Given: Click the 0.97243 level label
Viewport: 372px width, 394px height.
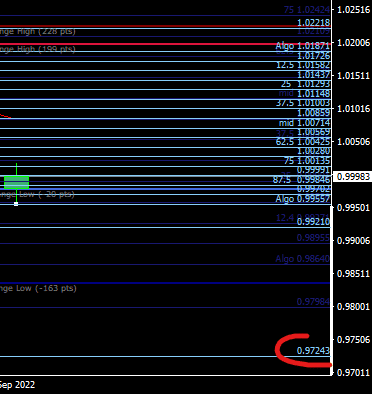Looking at the screenshot, I should (x=313, y=351).
